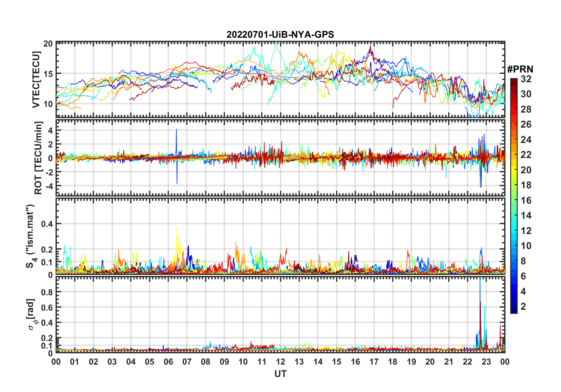
Task: Click x-axis tick label 12
Action: [x=280, y=362]
